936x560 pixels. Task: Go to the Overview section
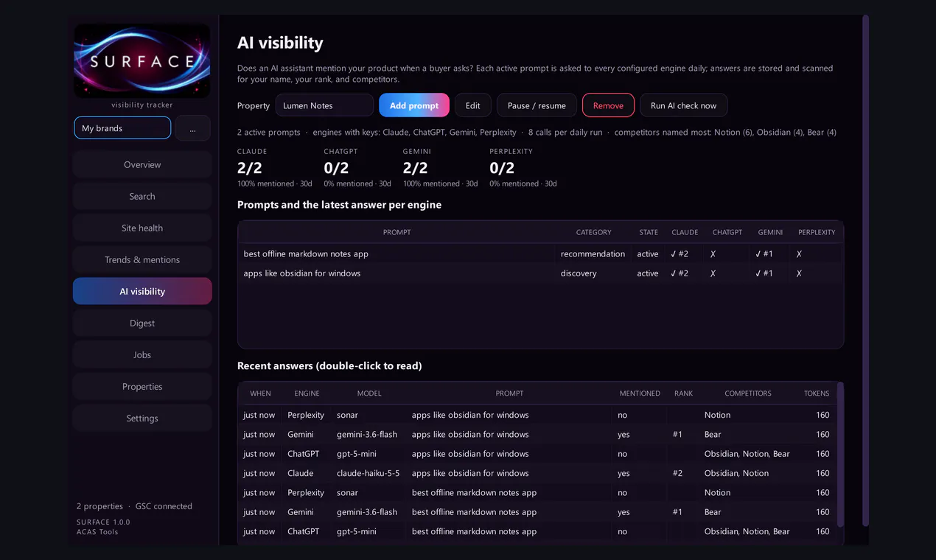point(142,164)
